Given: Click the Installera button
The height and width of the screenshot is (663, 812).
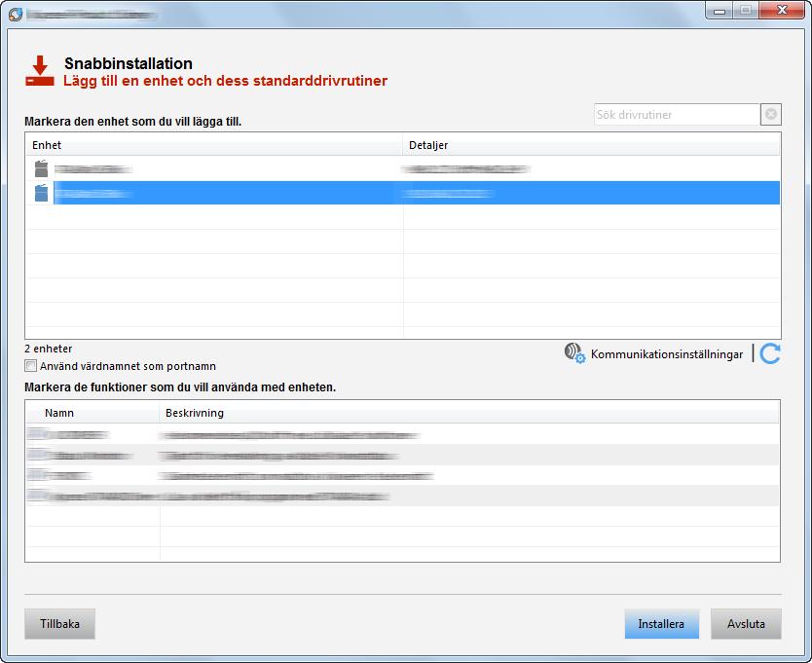Looking at the screenshot, I should 661,624.
